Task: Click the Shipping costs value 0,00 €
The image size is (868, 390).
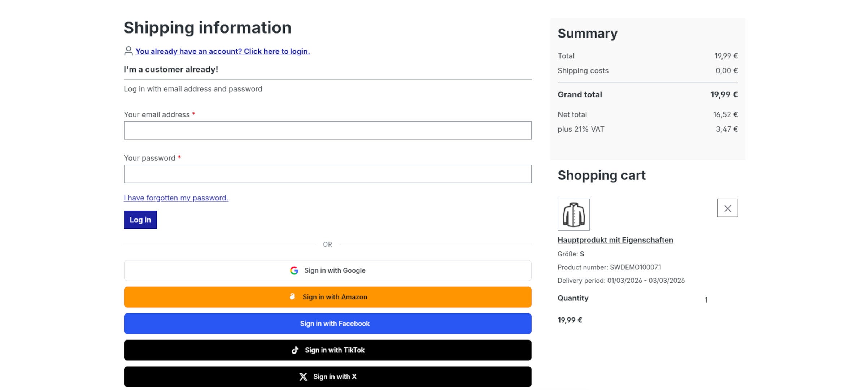Action: tap(727, 71)
